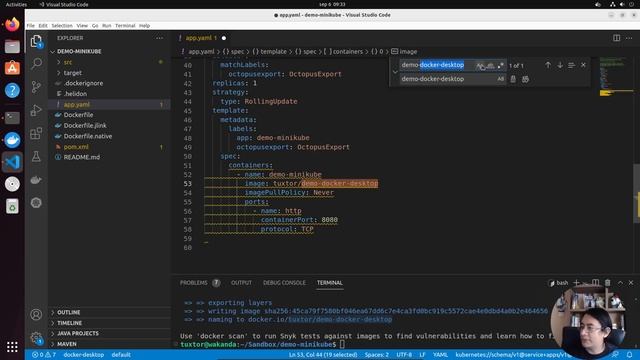Viewport: 640px width, 360px height.
Task: Maximize the panel size chevron
Action: click(x=620, y=282)
